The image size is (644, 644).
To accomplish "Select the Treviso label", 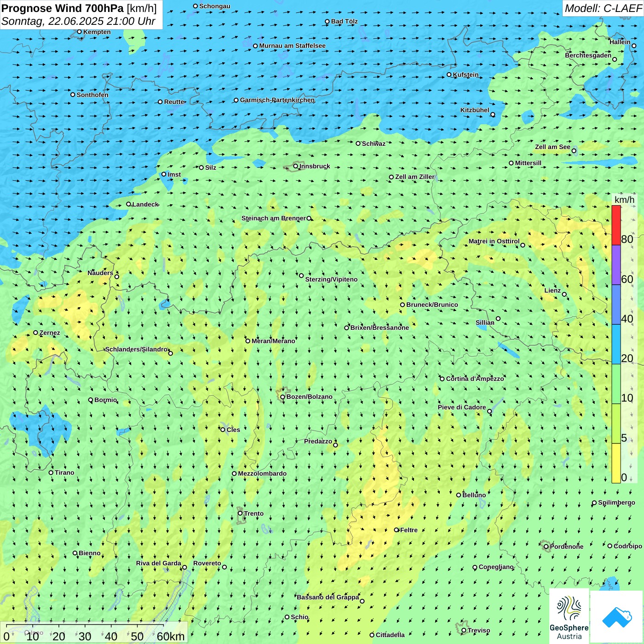I will pos(479,630).
